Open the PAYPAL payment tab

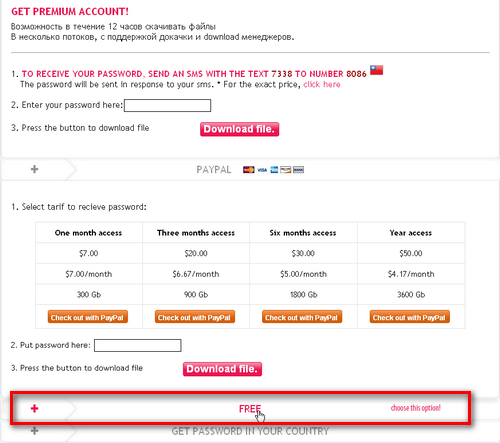tap(214, 170)
